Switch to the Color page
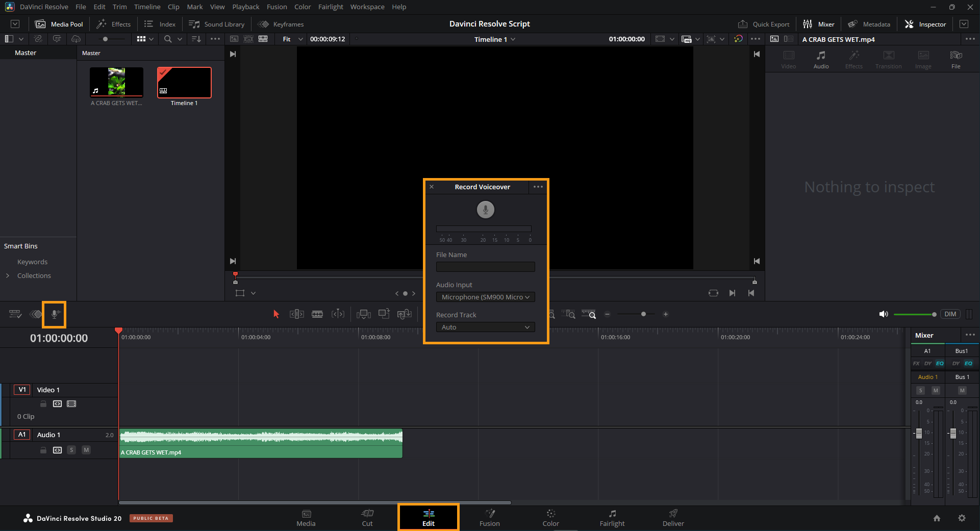980x531 pixels. (550, 518)
